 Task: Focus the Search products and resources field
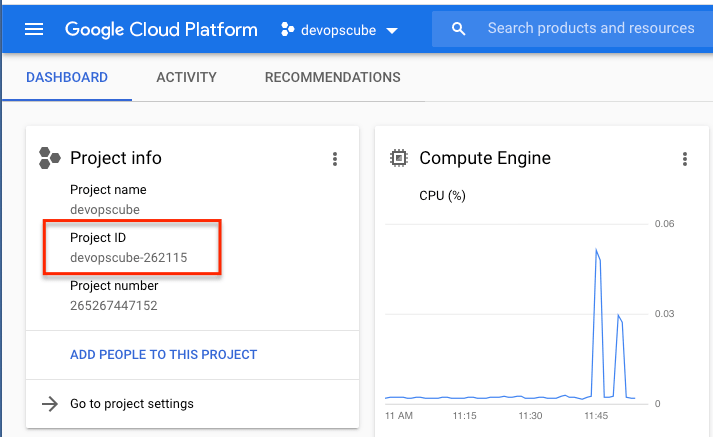(572, 29)
